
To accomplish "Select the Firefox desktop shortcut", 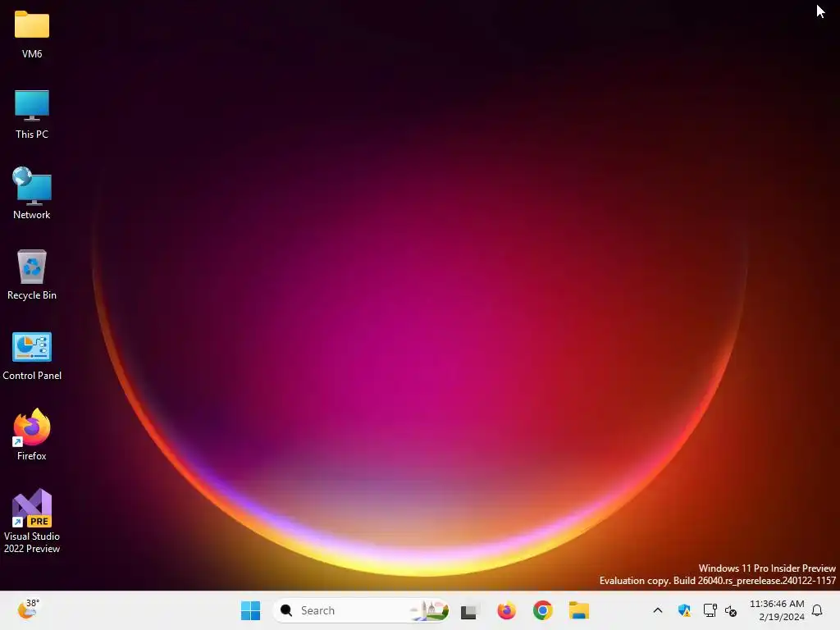I will [x=32, y=435].
